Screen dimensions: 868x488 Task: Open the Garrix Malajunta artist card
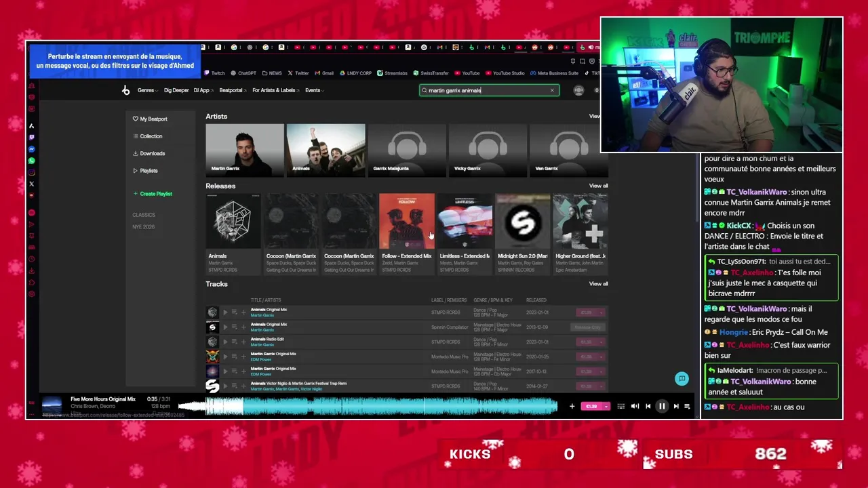(x=406, y=150)
